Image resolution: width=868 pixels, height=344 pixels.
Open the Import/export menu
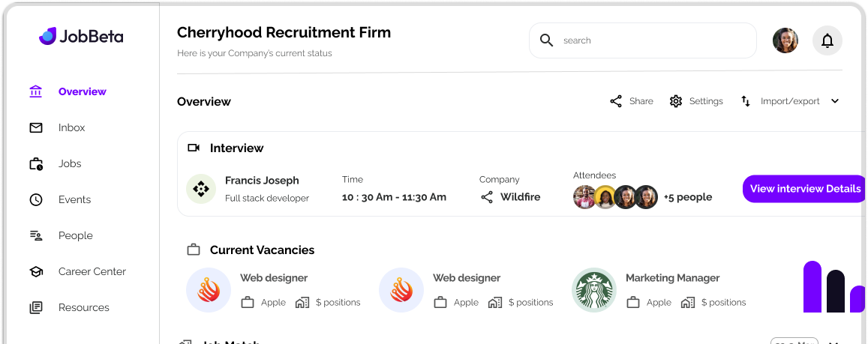(x=789, y=101)
